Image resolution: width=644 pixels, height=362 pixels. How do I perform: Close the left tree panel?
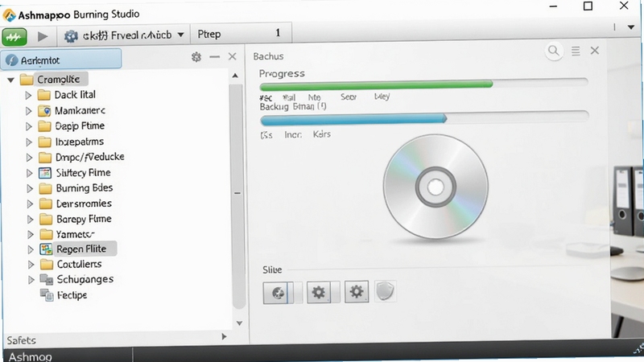pos(232,56)
